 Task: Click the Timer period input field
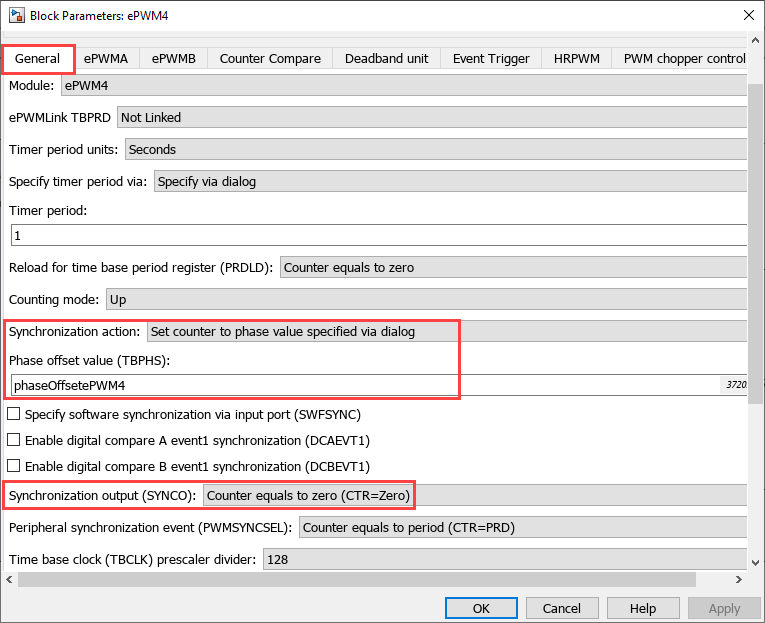point(378,235)
